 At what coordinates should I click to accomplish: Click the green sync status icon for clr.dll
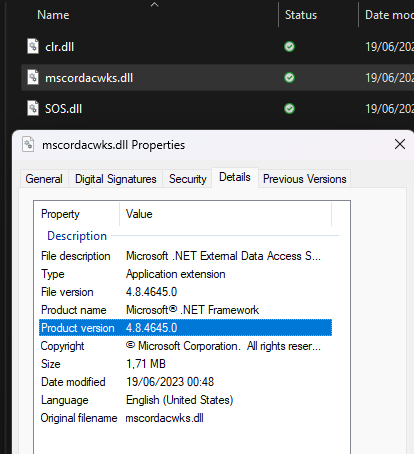(289, 47)
